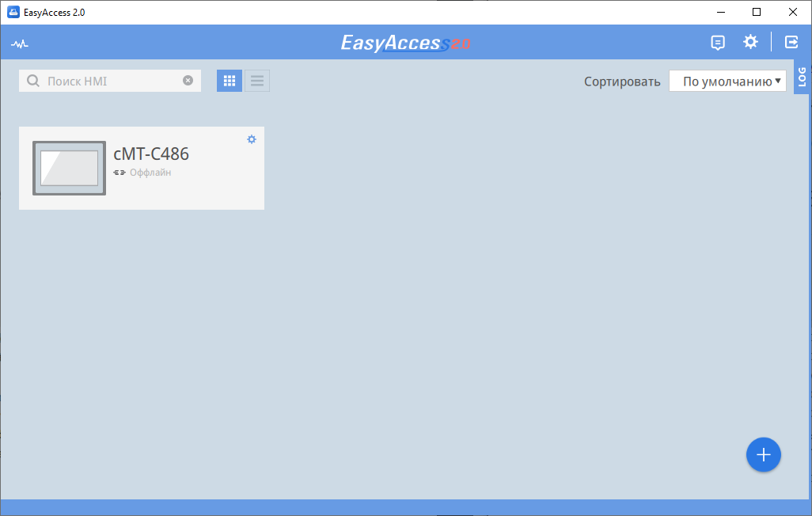Click the search magnifier icon
Screen dimensions: 812x516
coord(33,81)
